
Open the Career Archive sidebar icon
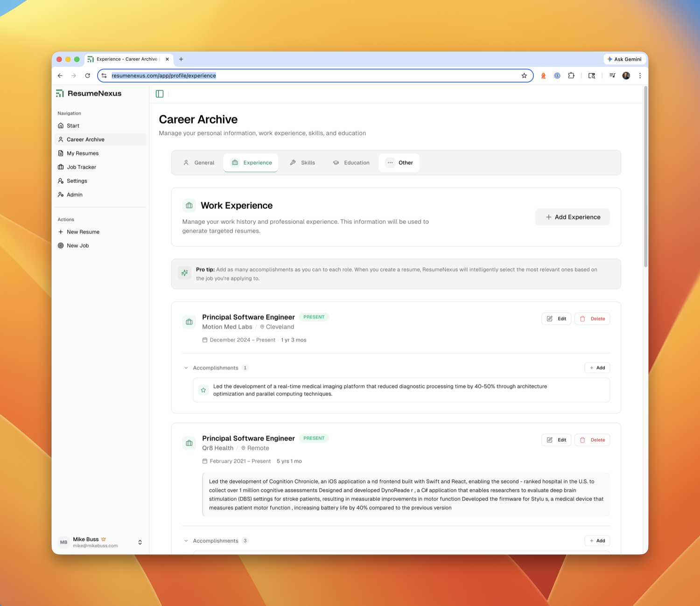(x=60, y=139)
